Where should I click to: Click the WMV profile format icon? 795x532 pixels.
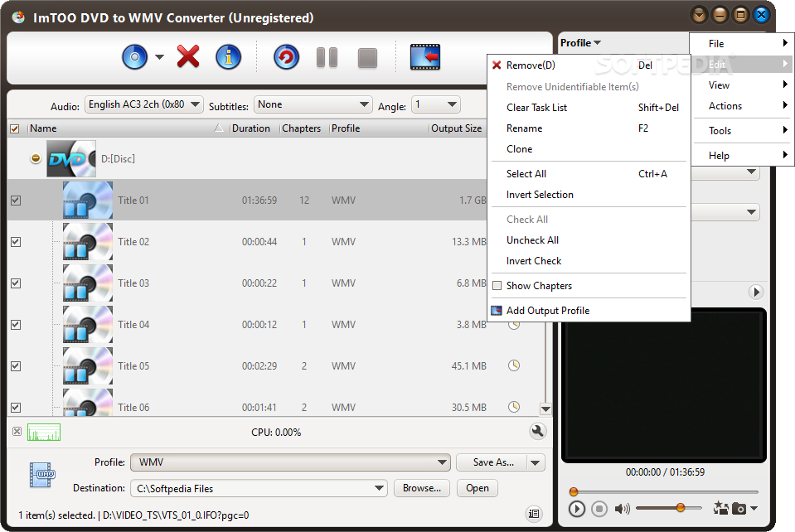coord(42,475)
